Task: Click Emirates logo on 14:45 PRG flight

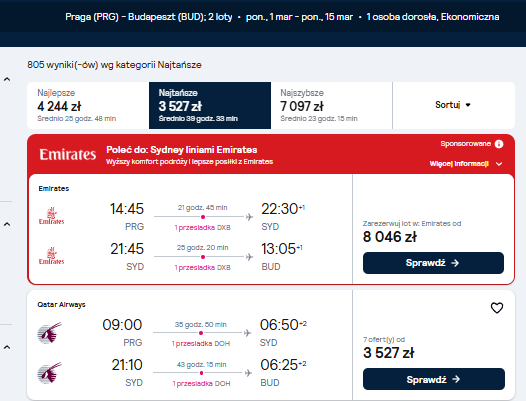Action: tap(51, 216)
